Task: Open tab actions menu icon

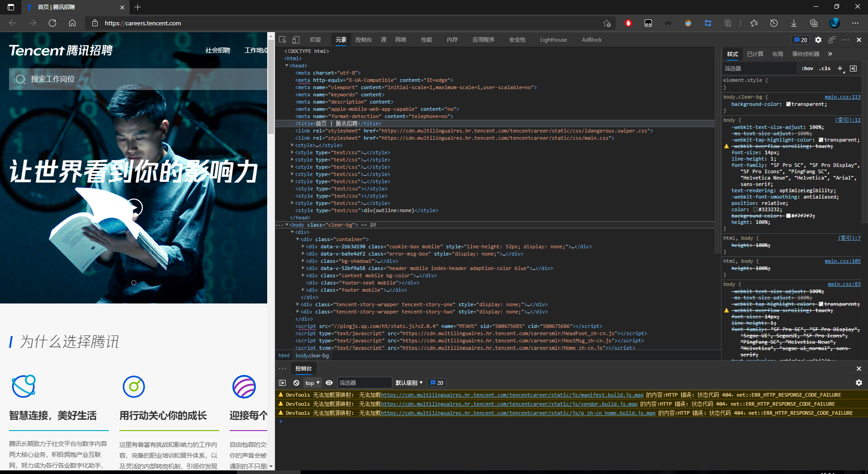Action: pyautogui.click(x=11, y=7)
